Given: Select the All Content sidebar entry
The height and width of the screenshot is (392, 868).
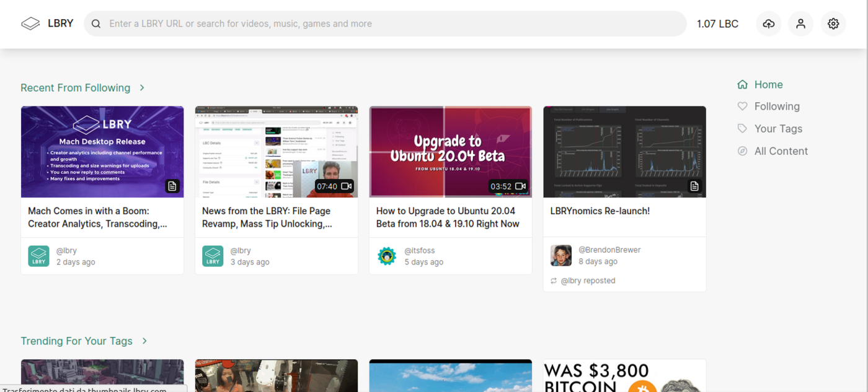Looking at the screenshot, I should coord(781,150).
